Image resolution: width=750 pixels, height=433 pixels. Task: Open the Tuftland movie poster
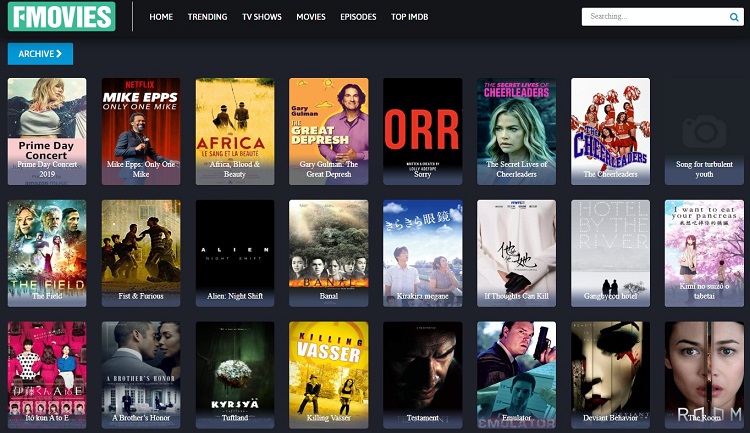pyautogui.click(x=235, y=375)
